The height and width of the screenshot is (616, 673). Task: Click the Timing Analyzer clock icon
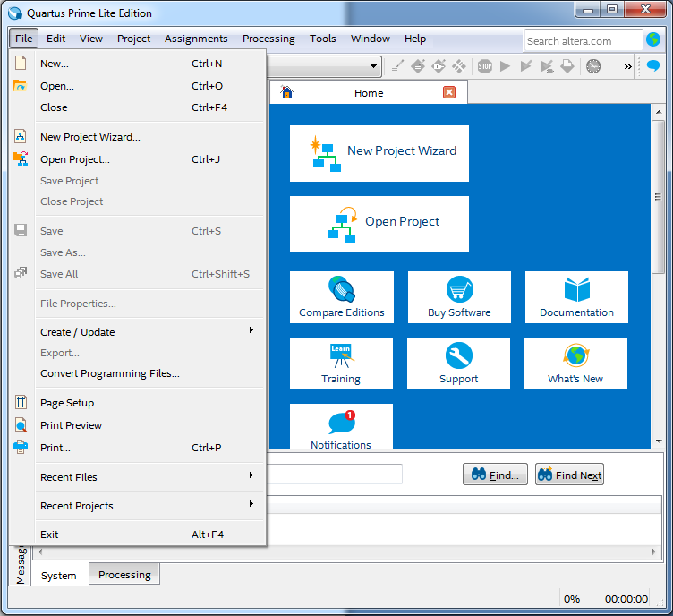pos(593,66)
